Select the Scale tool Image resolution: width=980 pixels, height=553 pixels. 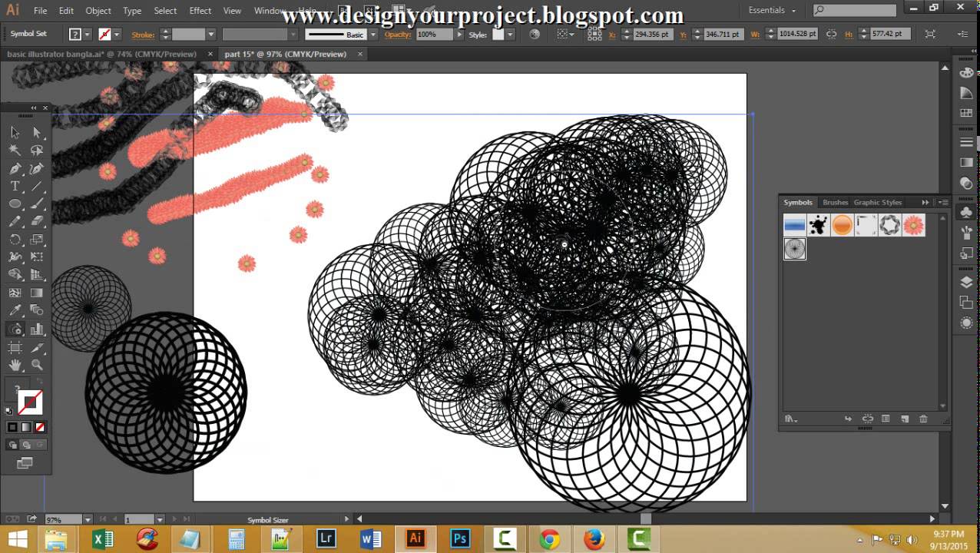(36, 240)
